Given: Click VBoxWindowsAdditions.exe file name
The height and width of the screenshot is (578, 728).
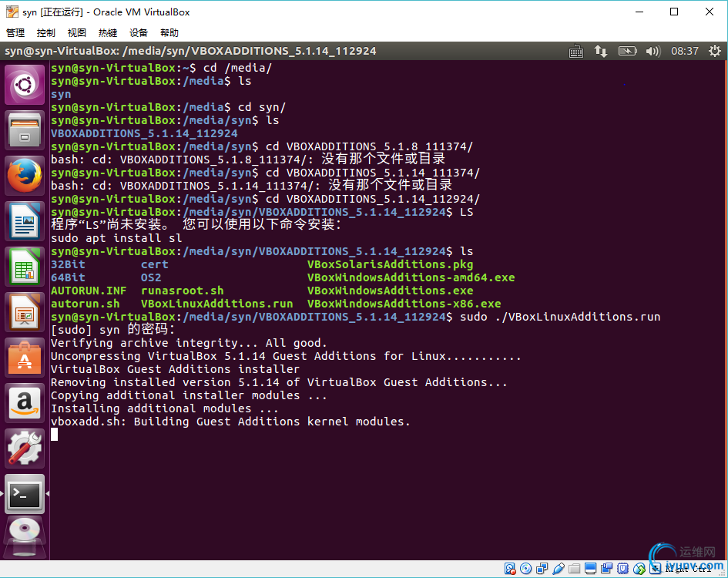Looking at the screenshot, I should [x=390, y=291].
